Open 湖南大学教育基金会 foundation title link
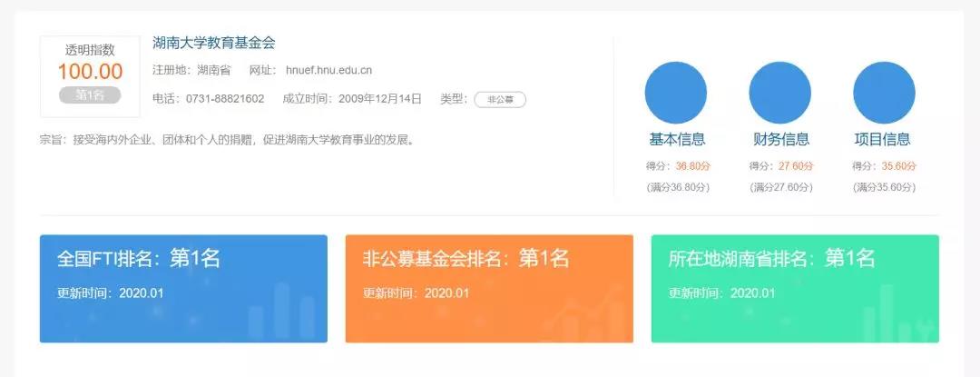The height and width of the screenshot is (377, 980). pyautogui.click(x=214, y=43)
